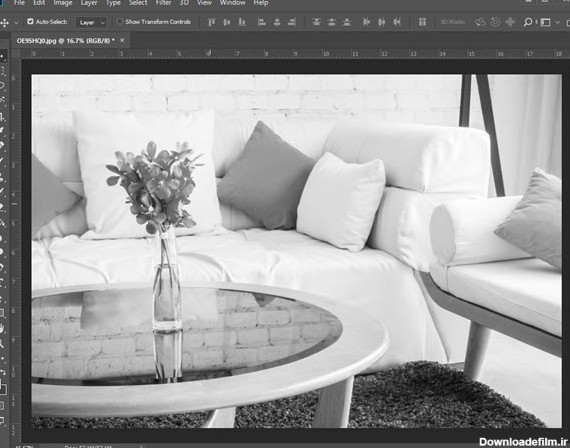The image size is (570, 448).
Task: Click Align horizontal centers icon
Action: pyautogui.click(x=277, y=22)
